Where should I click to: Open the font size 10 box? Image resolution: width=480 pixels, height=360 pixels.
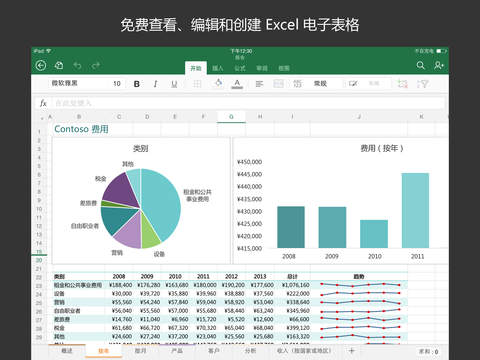[117, 84]
